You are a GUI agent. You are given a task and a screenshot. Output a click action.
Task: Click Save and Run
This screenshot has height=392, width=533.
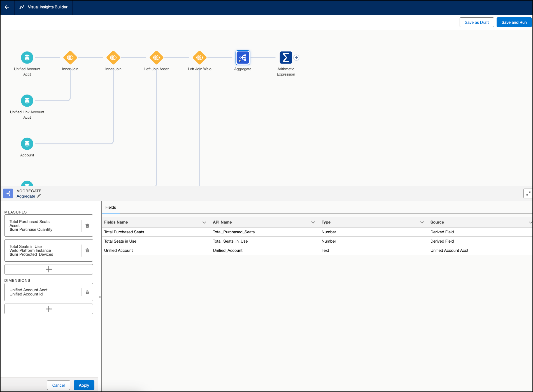514,22
